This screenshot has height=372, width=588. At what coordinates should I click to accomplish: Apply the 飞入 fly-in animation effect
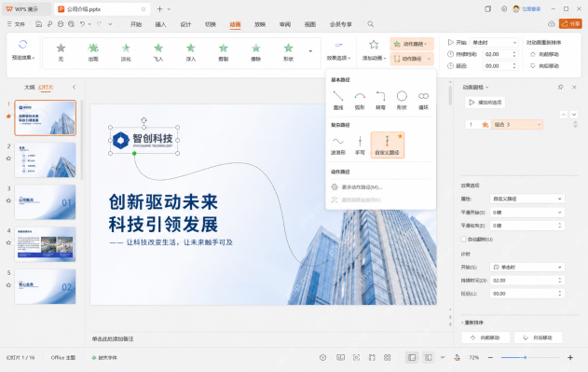click(x=158, y=52)
